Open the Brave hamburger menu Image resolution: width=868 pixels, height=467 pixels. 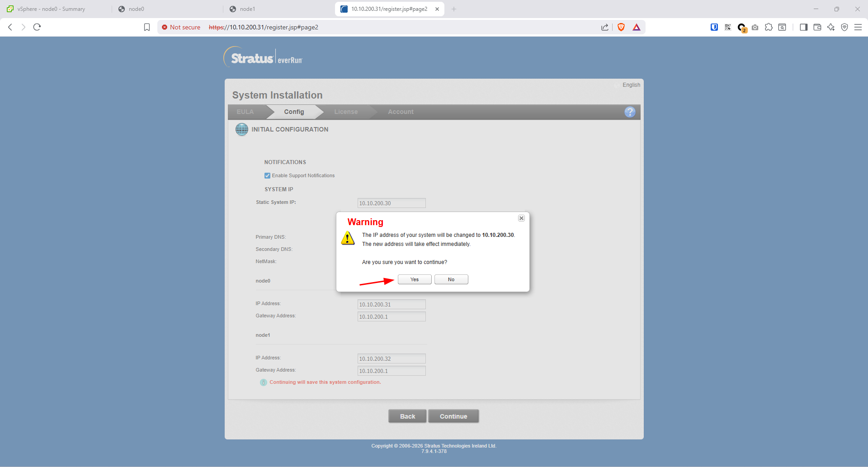click(858, 27)
